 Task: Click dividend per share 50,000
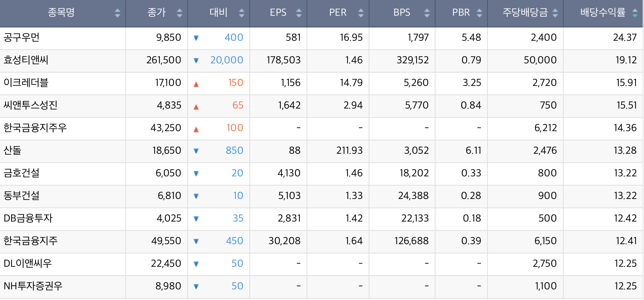pyautogui.click(x=540, y=60)
